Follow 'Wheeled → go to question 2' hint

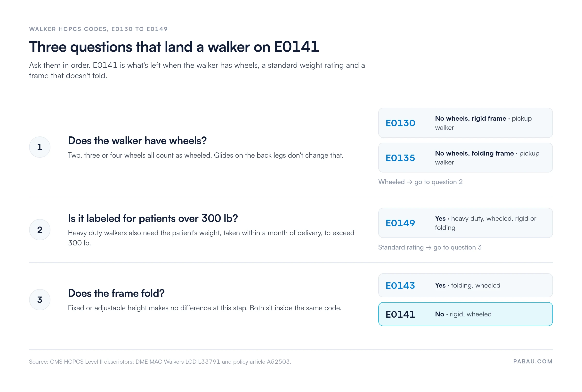(420, 182)
